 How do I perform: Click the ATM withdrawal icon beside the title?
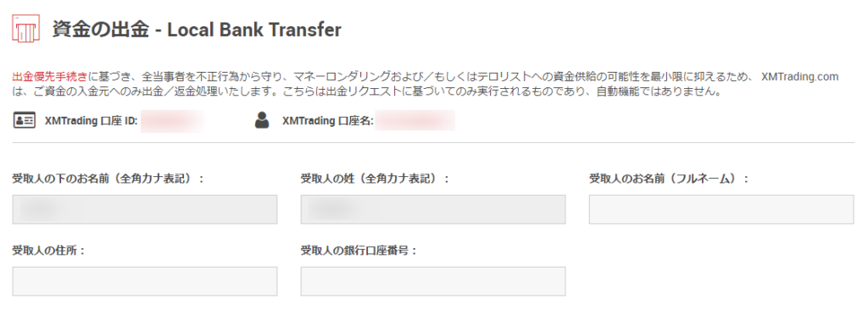click(x=26, y=30)
